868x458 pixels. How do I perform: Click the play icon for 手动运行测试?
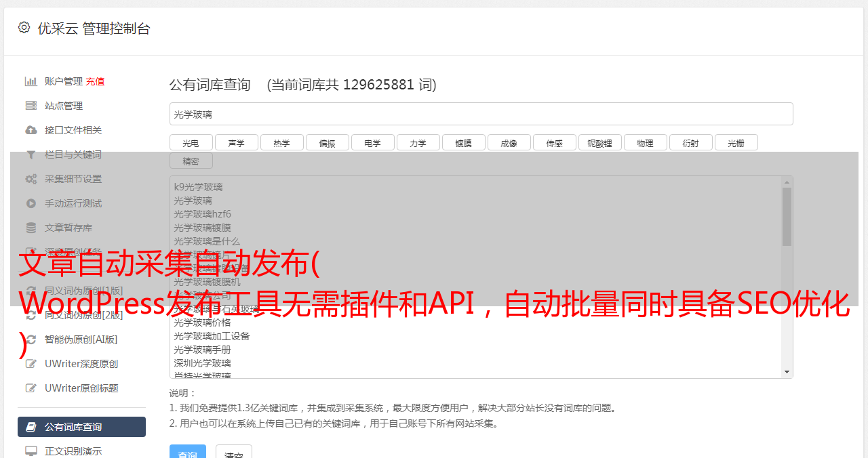(31, 203)
